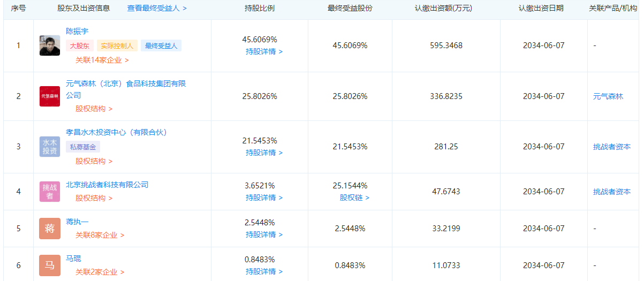Expand 股权结构 for 孝昌水木投资中心
This screenshot has height=281, width=644.
coord(94,161)
